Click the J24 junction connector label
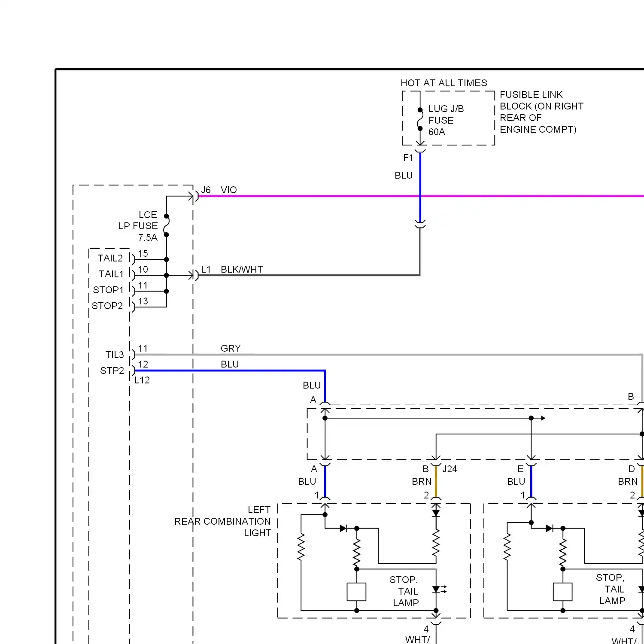 450,469
